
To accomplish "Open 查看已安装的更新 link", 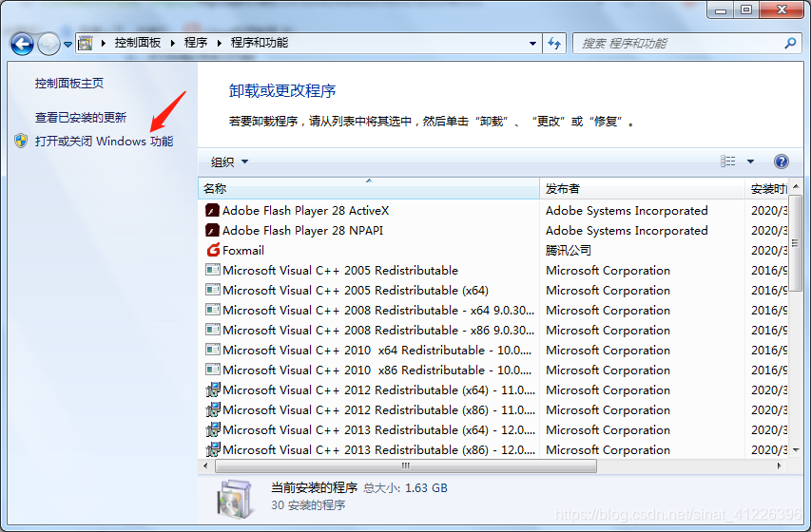I will click(81, 118).
